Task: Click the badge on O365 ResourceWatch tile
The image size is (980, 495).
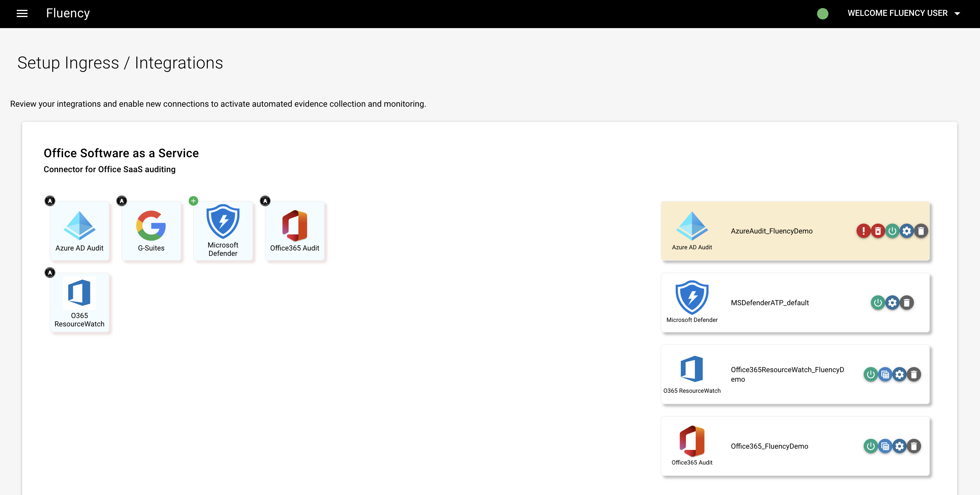Action: (50, 272)
